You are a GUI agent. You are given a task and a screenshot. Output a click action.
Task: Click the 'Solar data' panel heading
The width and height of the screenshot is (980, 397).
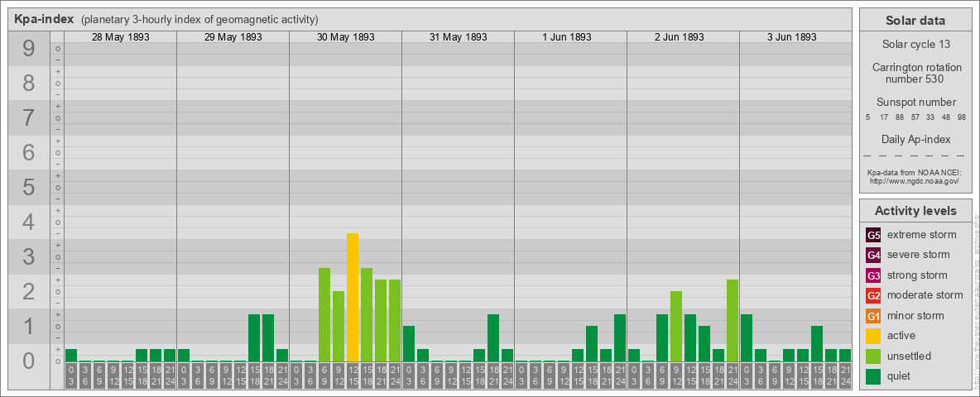coord(915,21)
